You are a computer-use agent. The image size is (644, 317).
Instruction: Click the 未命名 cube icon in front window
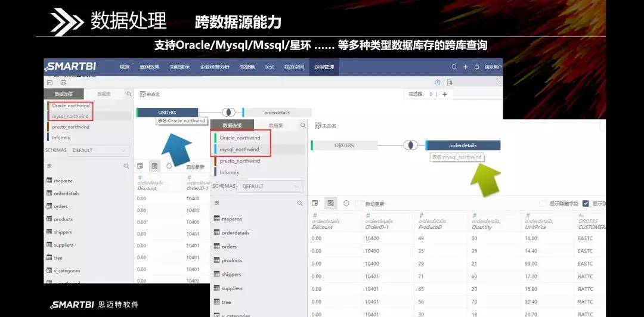pos(317,126)
